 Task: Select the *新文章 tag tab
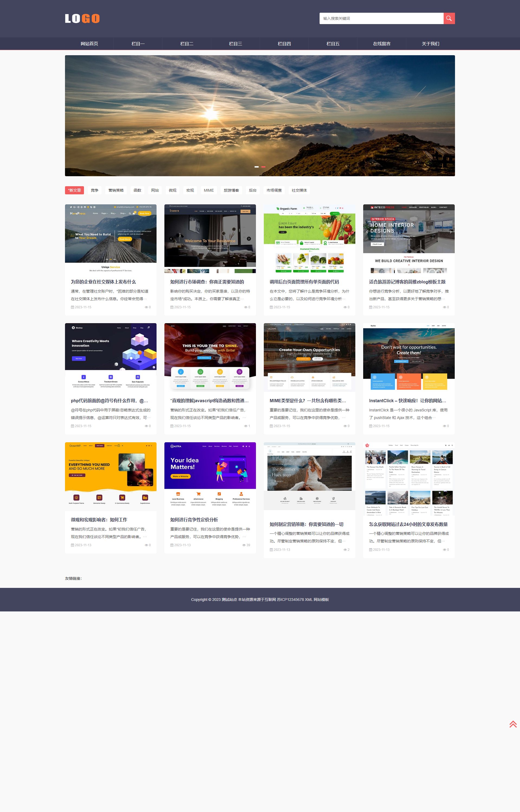[74, 190]
